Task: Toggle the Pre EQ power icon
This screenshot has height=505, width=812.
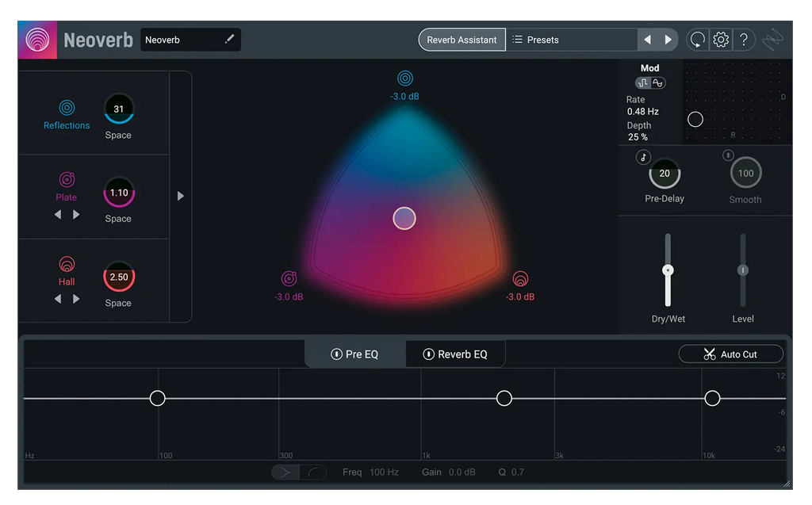Action: tap(336, 354)
